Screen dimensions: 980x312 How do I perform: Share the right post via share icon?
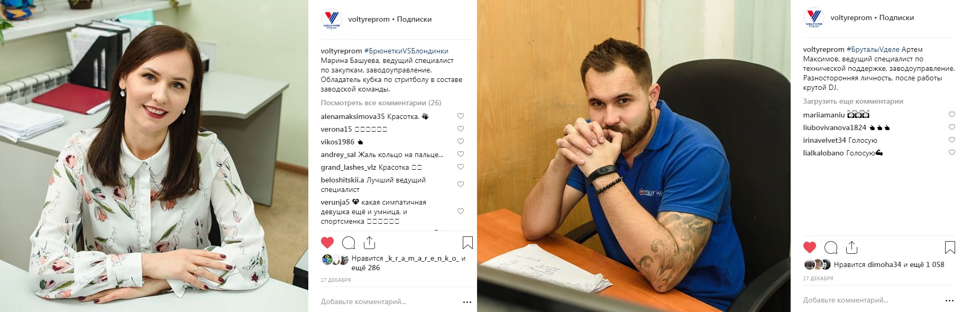click(851, 247)
